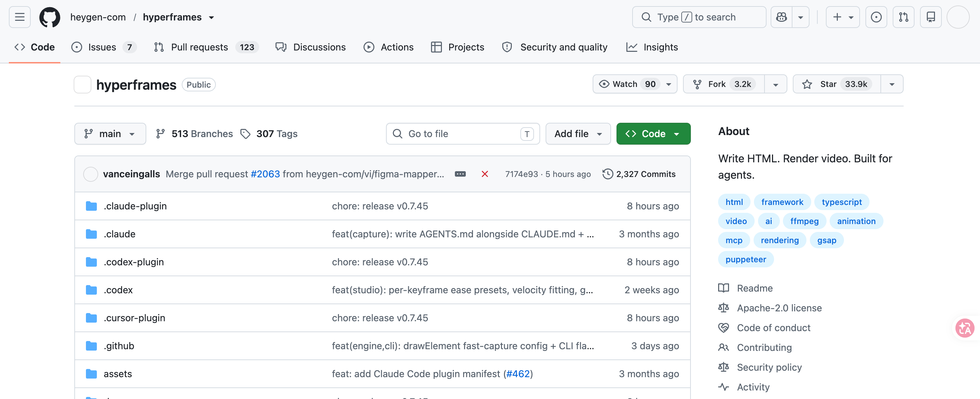The width and height of the screenshot is (980, 399).
Task: Show failed status check red X
Action: tap(485, 174)
